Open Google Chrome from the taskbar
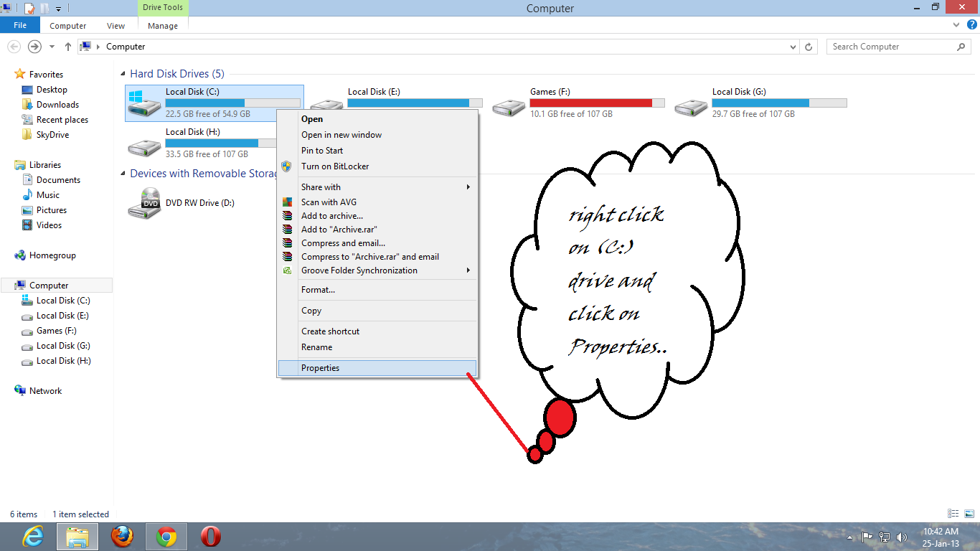 click(x=166, y=536)
